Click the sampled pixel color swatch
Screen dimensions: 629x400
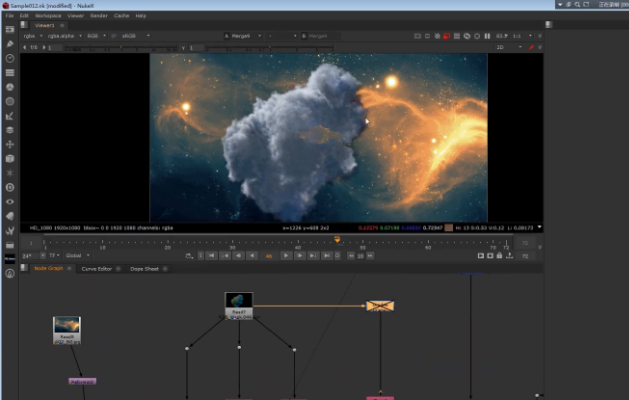coord(449,228)
